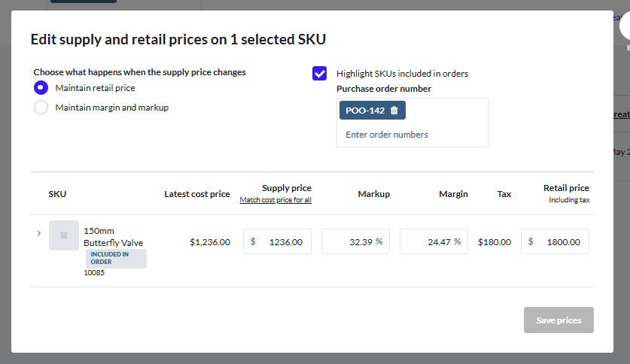Uncheck Highlight SKUs included in orders
The image size is (630, 364).
click(320, 74)
